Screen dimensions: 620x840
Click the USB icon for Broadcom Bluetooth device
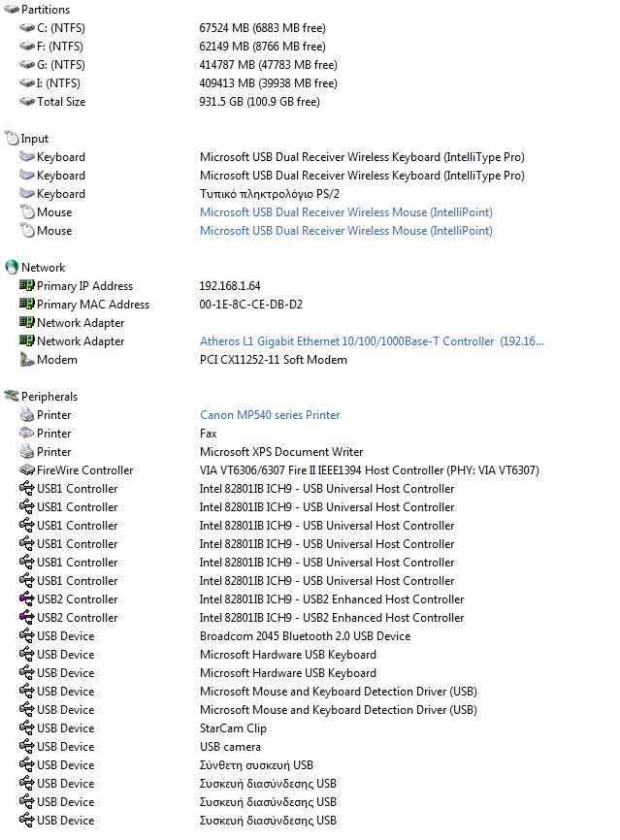pyautogui.click(x=27, y=635)
